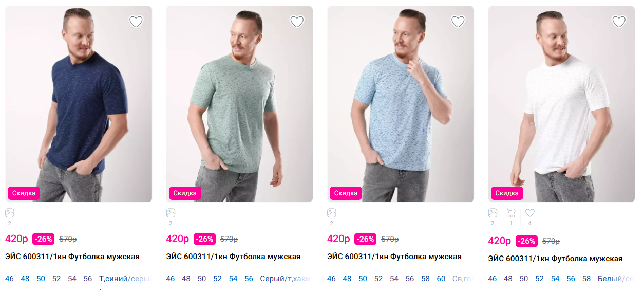
Task: Click the photos icon under the light blue t-shirt
Action: 332,213
